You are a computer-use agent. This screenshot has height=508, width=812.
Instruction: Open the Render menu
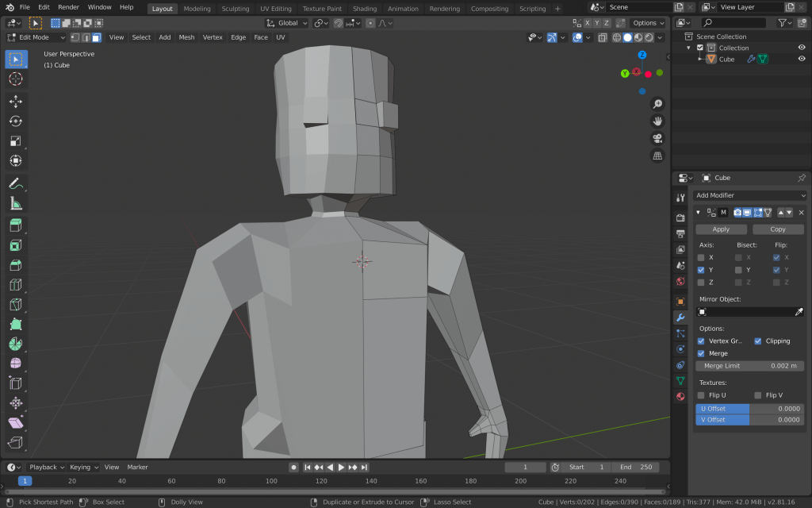(x=69, y=7)
